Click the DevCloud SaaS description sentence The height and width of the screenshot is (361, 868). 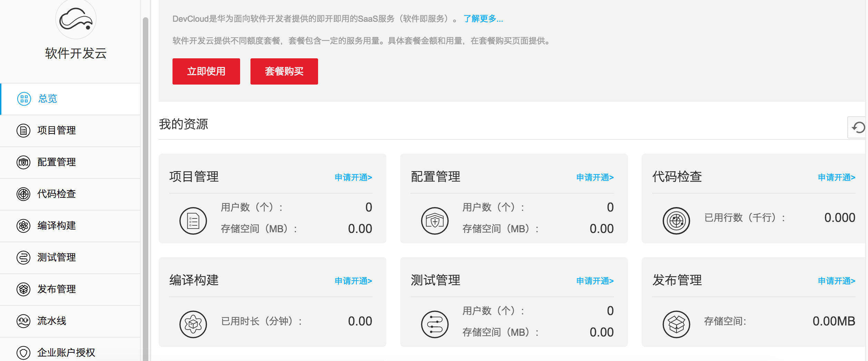(x=315, y=19)
